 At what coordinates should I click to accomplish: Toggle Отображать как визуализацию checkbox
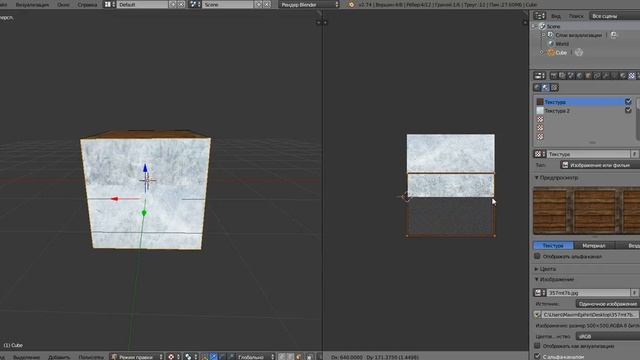click(x=537, y=346)
